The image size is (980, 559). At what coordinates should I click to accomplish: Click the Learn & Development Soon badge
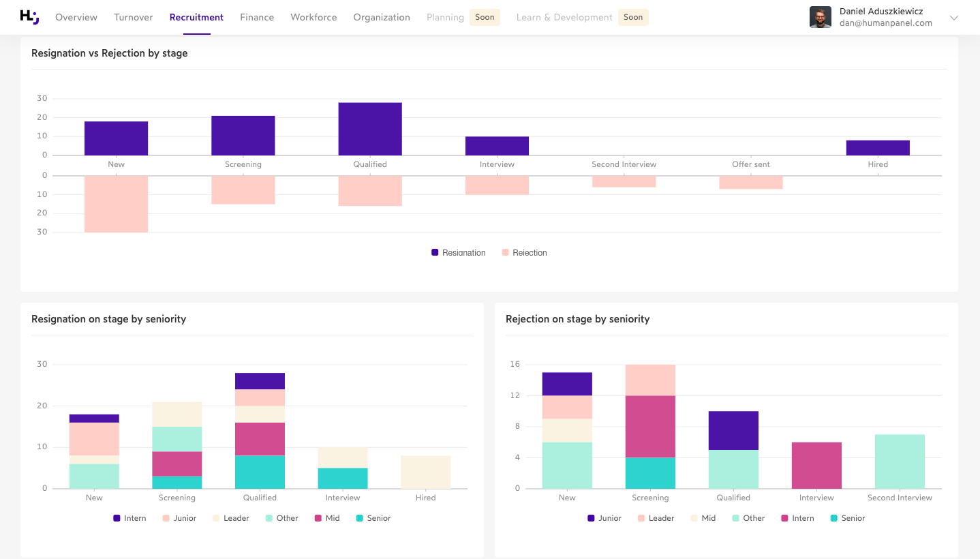pos(633,17)
